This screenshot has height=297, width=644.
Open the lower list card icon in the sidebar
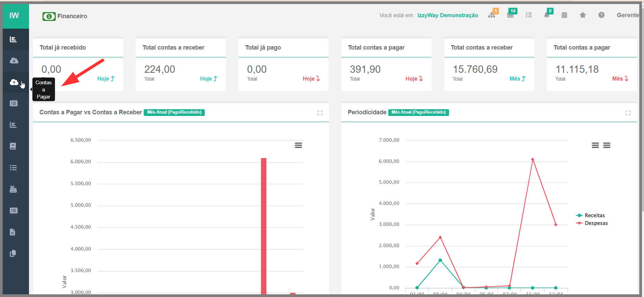pos(13,211)
